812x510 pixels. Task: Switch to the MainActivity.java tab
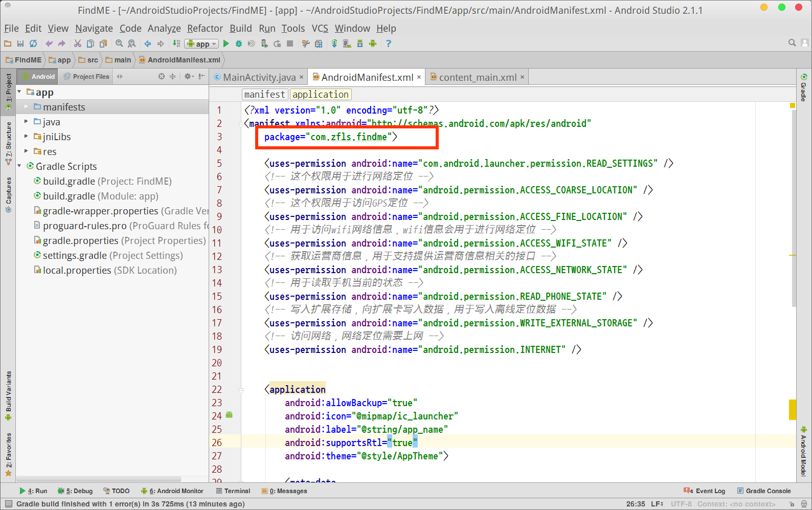(x=259, y=77)
